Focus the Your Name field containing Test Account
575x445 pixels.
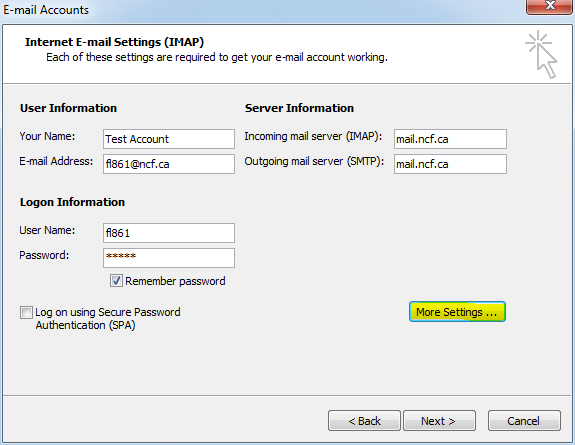[x=169, y=139]
